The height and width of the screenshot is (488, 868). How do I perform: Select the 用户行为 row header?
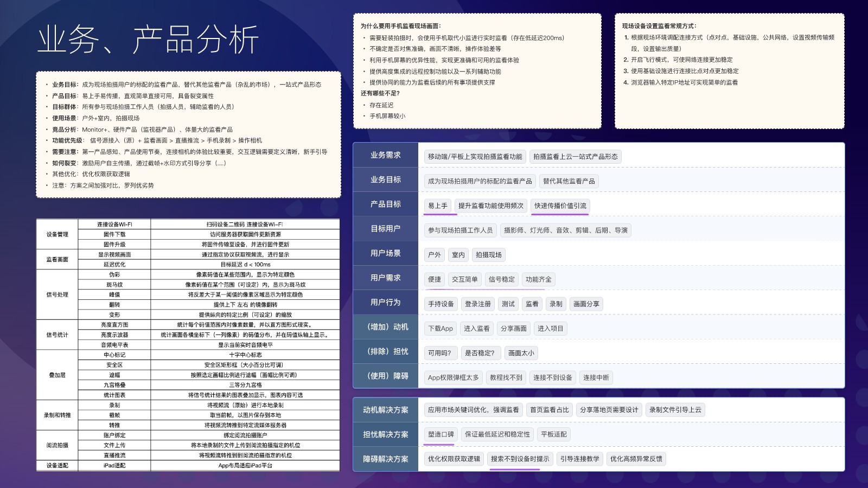tap(386, 302)
